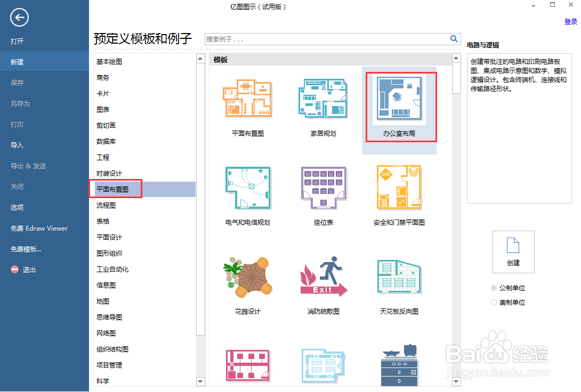Click template pane scroll up arrow
The width and height of the screenshot is (581, 392).
coord(456,58)
